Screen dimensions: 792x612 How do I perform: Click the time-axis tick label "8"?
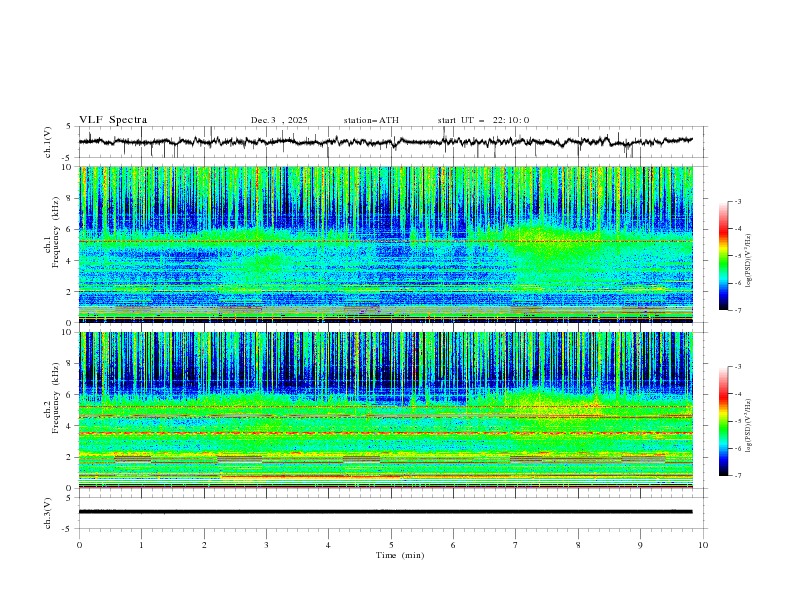point(578,545)
